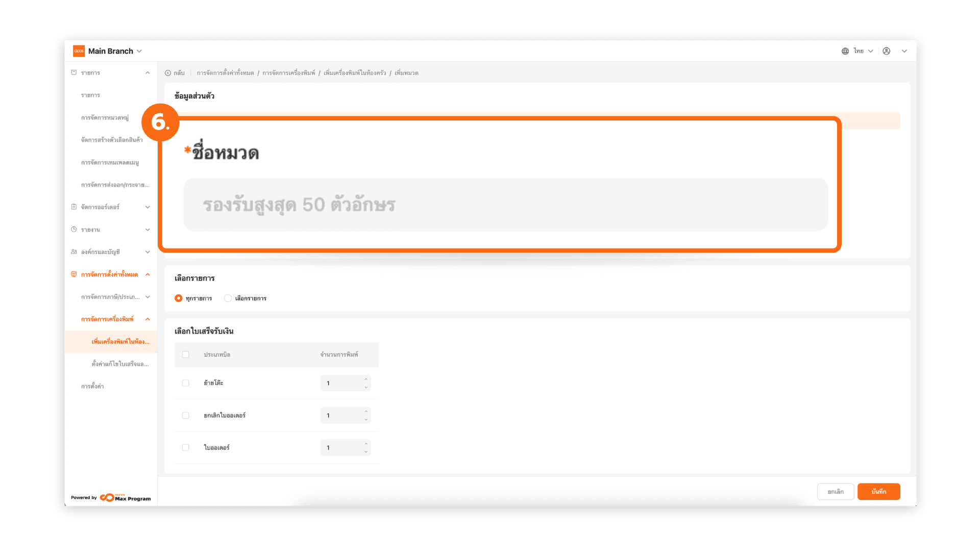The height and width of the screenshot is (551, 980).
Task: Click the รายการ menu icon in sidebar
Action: tap(74, 72)
